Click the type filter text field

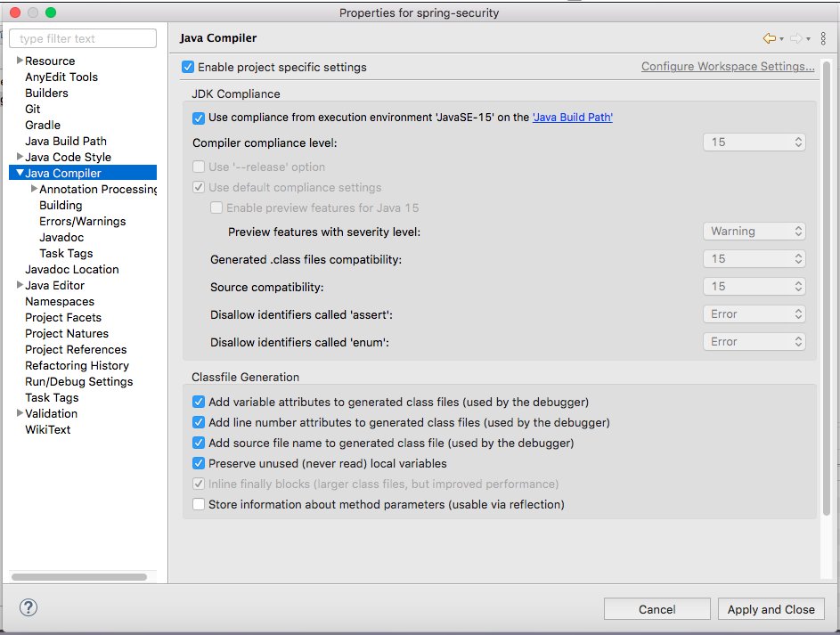coord(83,38)
